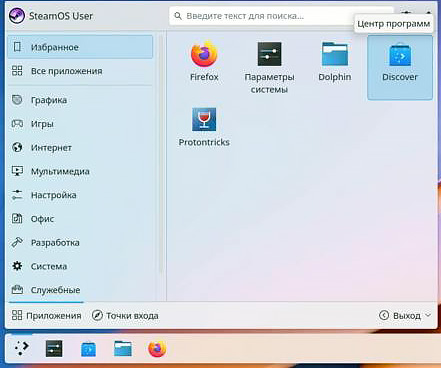Switch to the Приложения tab
441x368 pixels.
46,315
